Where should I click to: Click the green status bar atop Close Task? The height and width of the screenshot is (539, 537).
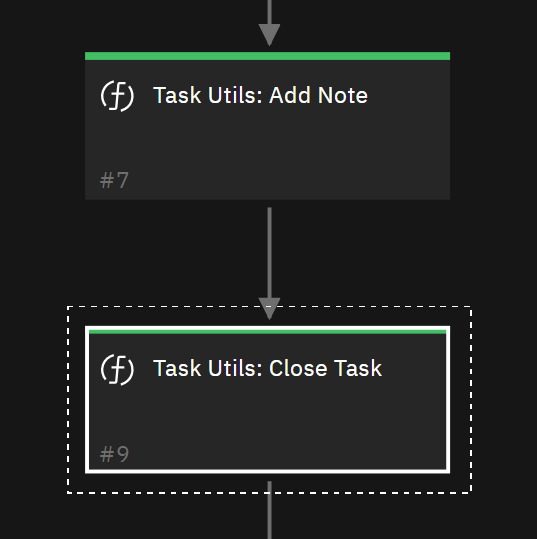coord(267,332)
